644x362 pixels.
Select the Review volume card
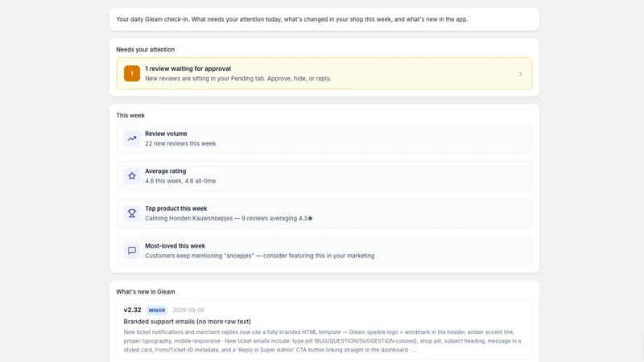tap(324, 138)
